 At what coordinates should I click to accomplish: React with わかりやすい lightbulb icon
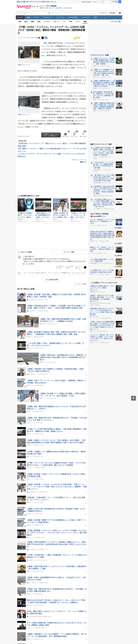coord(74,134)
